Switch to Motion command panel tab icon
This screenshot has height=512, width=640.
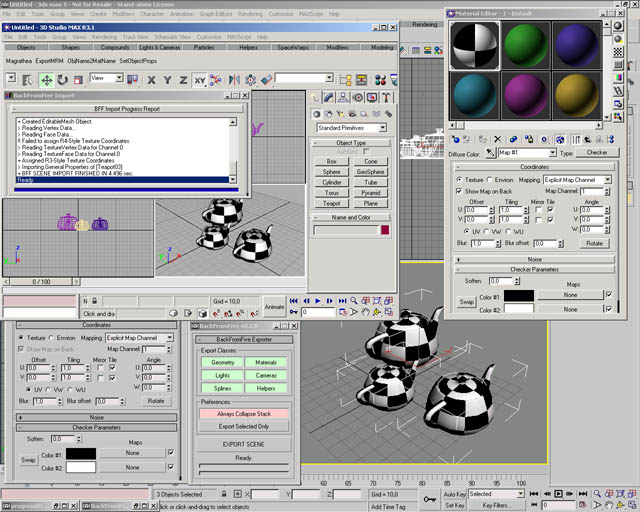[358, 98]
